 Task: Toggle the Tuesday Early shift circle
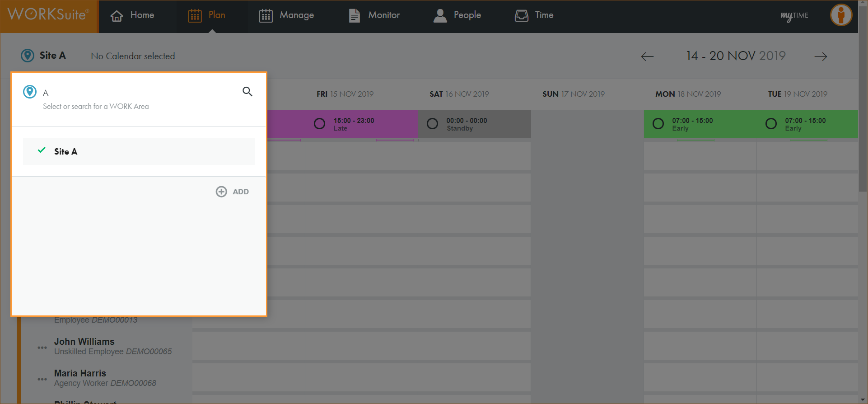[x=771, y=124]
